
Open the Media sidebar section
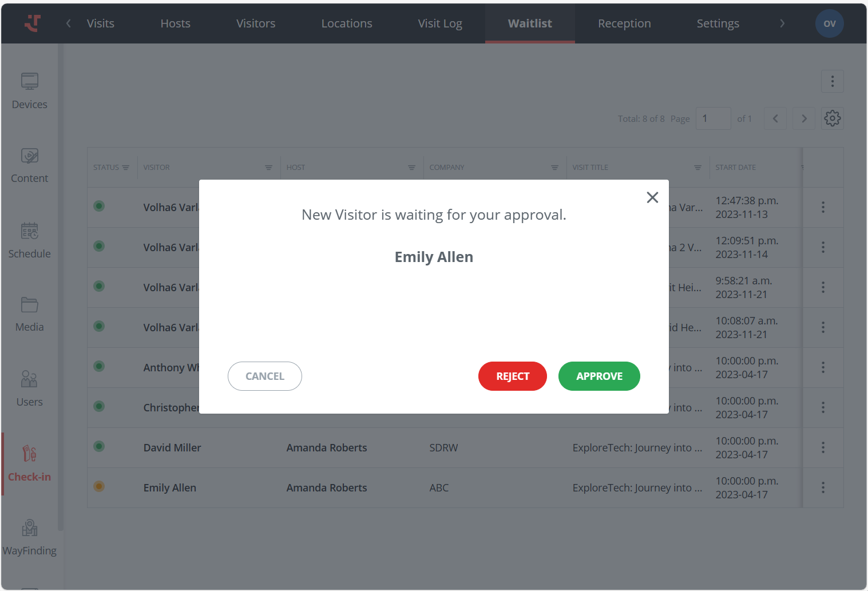point(29,314)
